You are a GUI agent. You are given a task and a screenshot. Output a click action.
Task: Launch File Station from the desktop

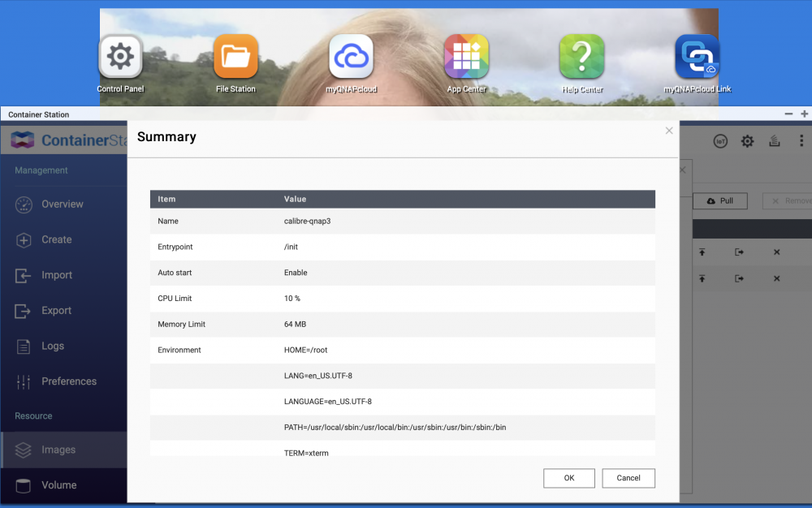point(235,57)
